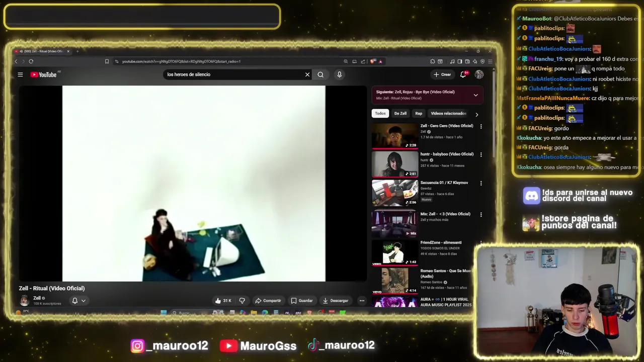Select the De Zell filter chip

click(400, 114)
